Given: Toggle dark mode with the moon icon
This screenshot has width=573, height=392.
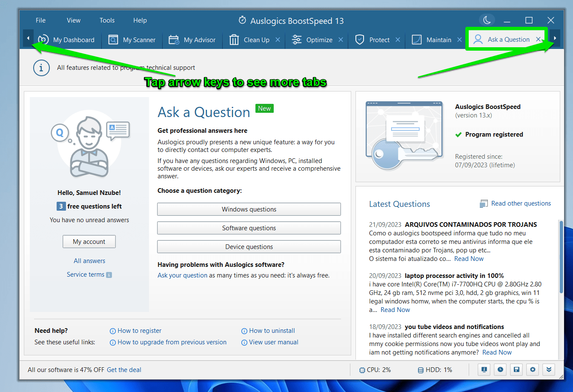Looking at the screenshot, I should tap(487, 20).
